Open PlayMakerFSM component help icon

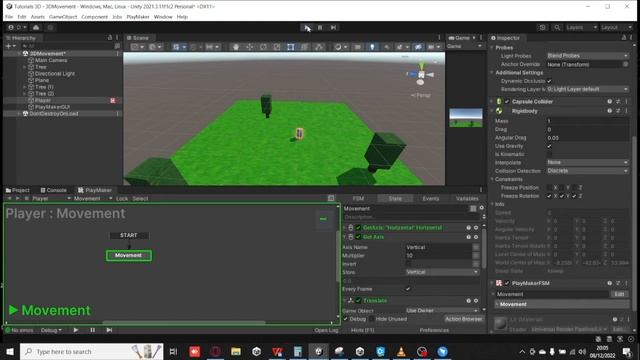point(609,283)
